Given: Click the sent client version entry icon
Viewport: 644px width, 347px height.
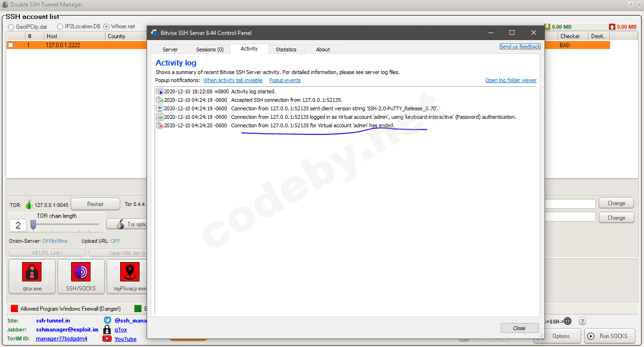Looking at the screenshot, I should (x=160, y=108).
